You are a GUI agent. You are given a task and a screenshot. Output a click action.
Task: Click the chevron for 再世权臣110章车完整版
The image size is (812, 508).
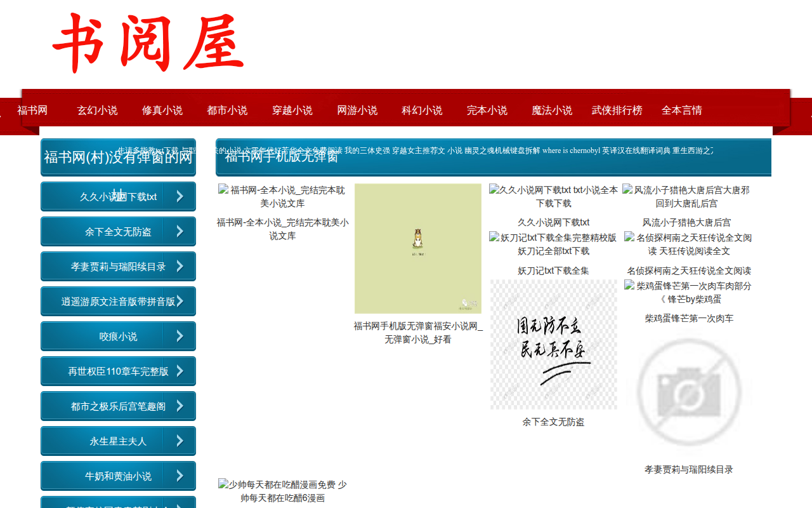click(180, 371)
